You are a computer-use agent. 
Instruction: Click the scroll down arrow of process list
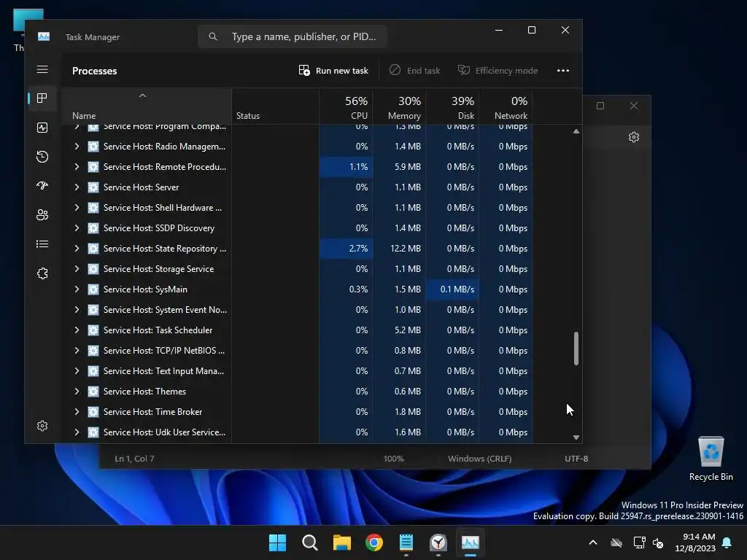pos(576,437)
